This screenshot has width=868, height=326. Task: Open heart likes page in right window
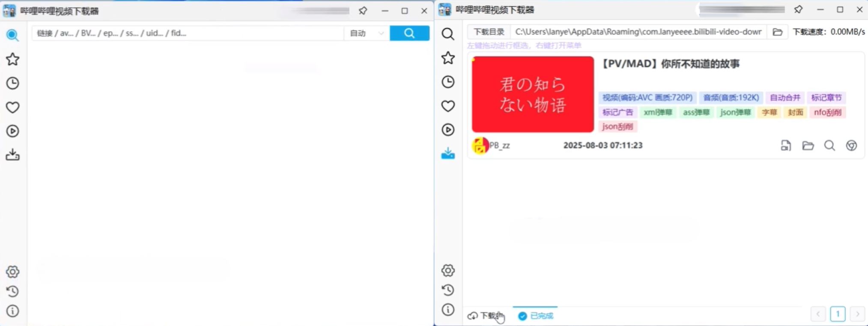(x=448, y=106)
